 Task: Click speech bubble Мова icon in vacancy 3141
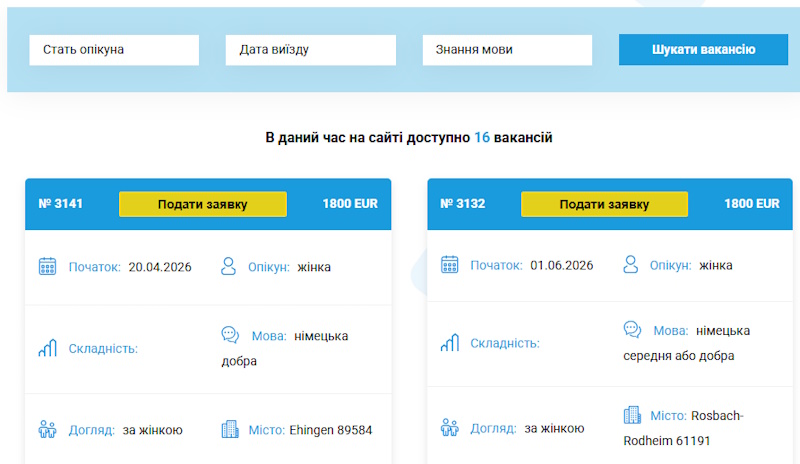tap(230, 335)
